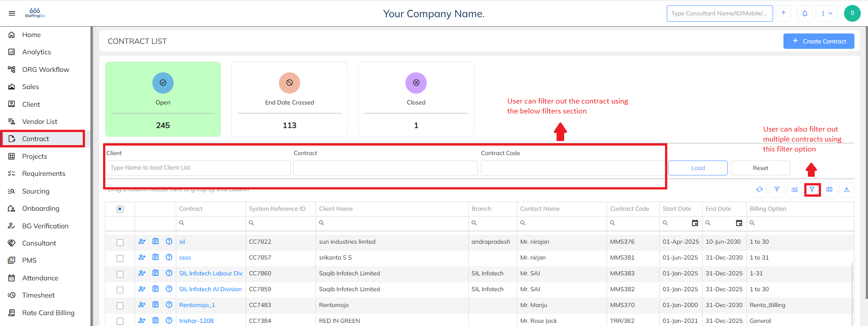Open the hamburger menu icon
This screenshot has height=326, width=868.
click(12, 14)
